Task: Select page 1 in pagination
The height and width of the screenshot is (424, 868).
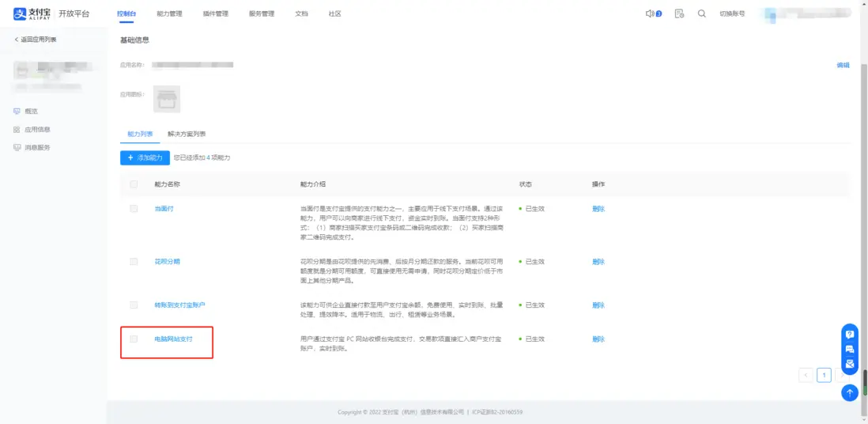Action: tap(825, 375)
